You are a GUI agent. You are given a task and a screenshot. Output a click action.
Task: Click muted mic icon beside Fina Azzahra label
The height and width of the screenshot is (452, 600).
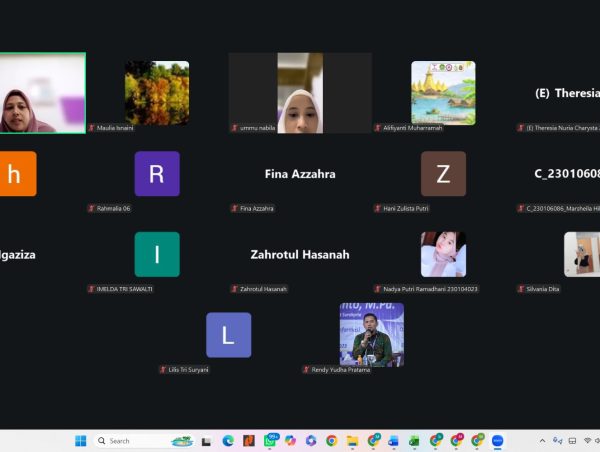(x=235, y=208)
